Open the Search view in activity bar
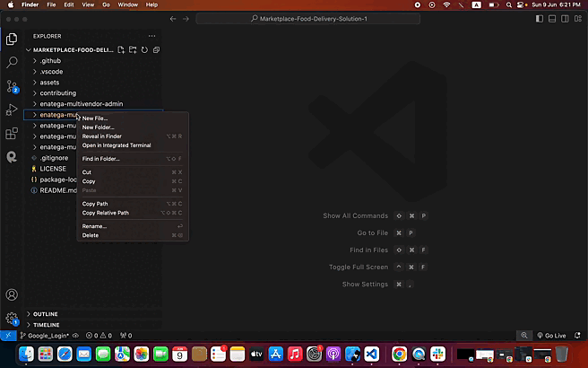Image resolution: width=588 pixels, height=368 pixels. (x=12, y=63)
